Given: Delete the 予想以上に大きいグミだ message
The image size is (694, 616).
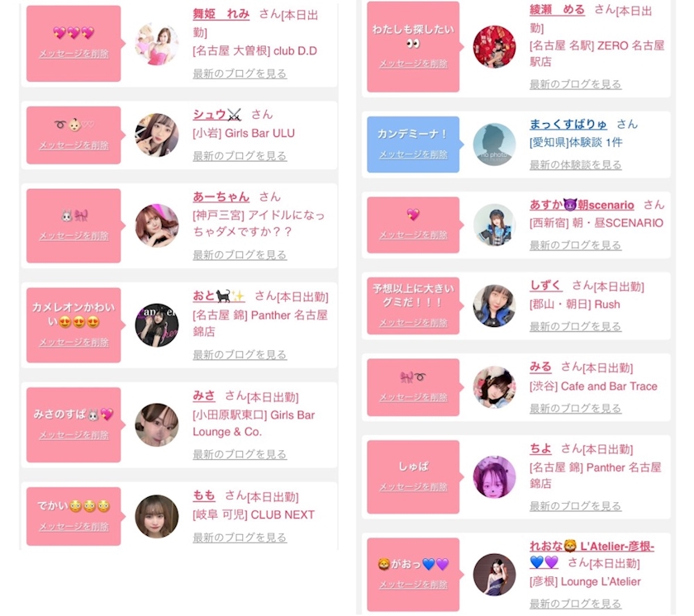Looking at the screenshot, I should [413, 323].
